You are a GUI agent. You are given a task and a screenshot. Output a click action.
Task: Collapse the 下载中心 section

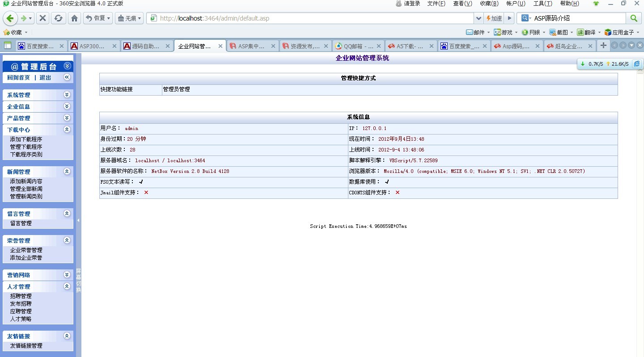click(67, 130)
